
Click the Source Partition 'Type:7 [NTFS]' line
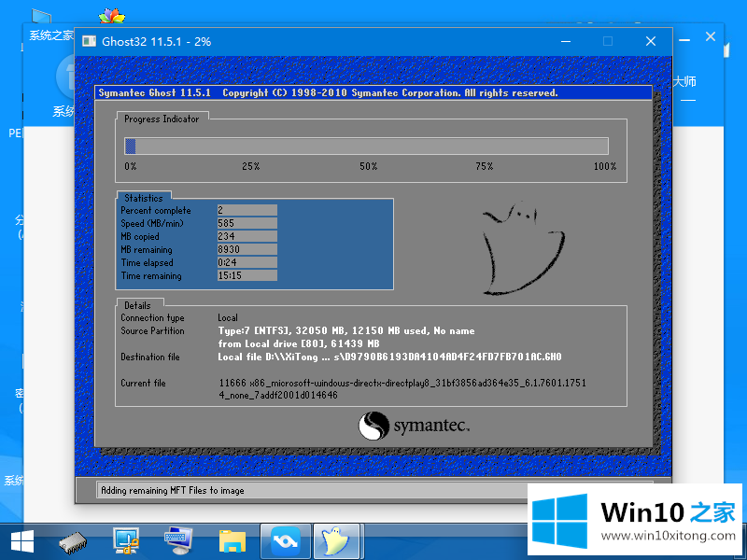(x=346, y=331)
